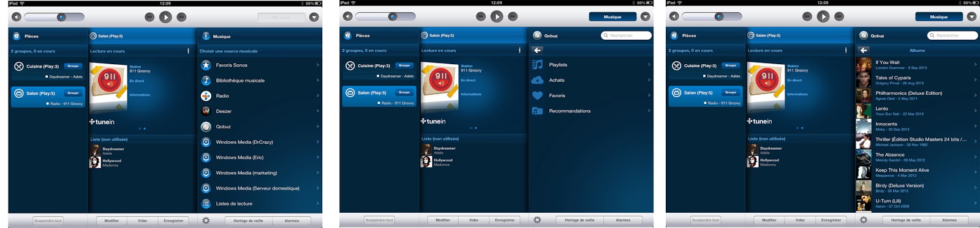
Task: Skip to next track, Qobuz Albums screen
Action: [839, 17]
